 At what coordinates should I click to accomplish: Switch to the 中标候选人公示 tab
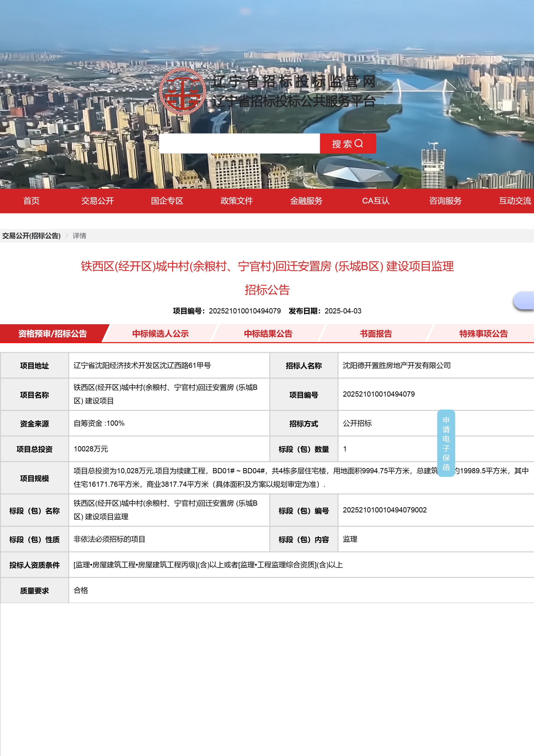(160, 334)
